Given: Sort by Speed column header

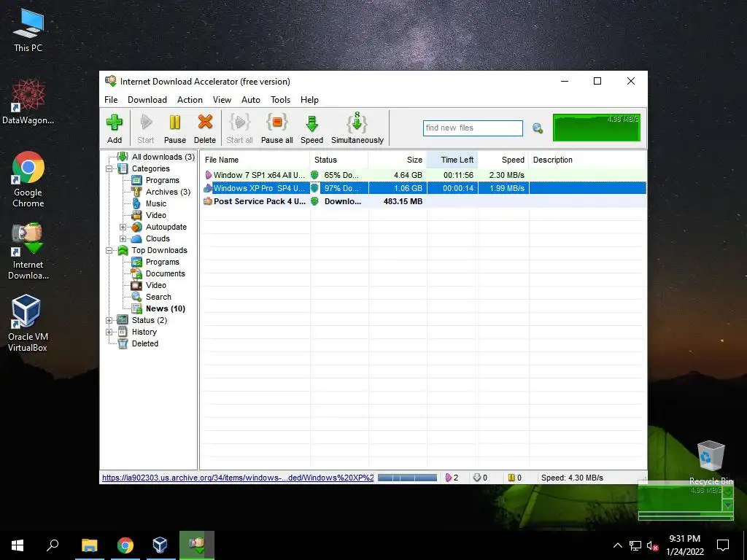Looking at the screenshot, I should [x=503, y=160].
